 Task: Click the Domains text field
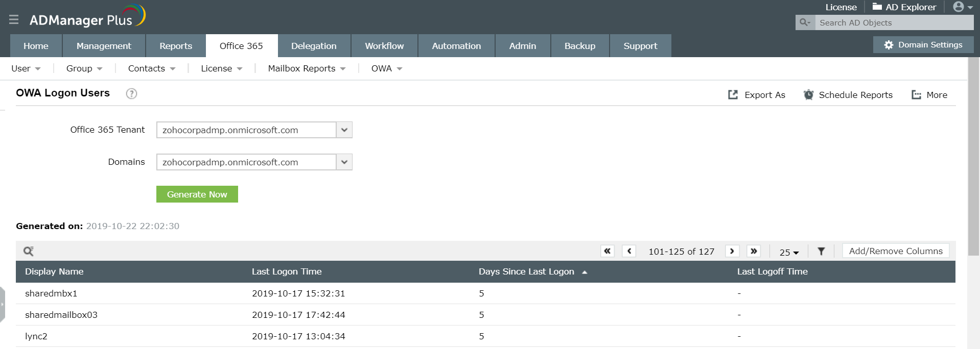coord(246,162)
